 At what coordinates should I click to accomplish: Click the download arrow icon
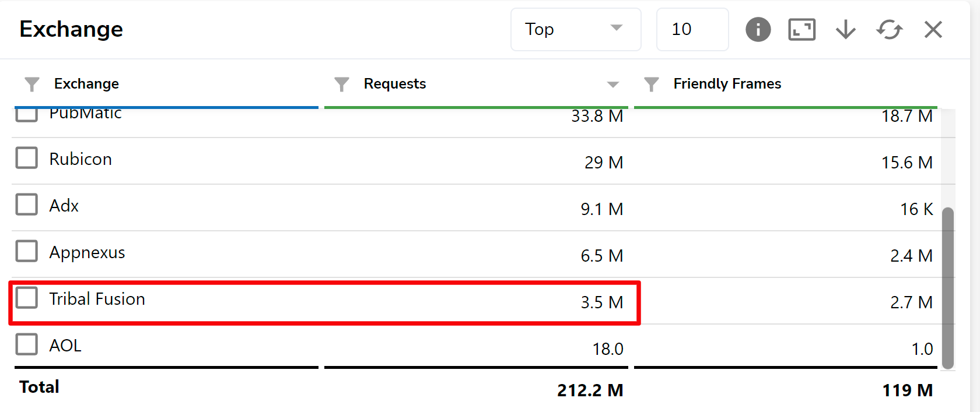845,29
